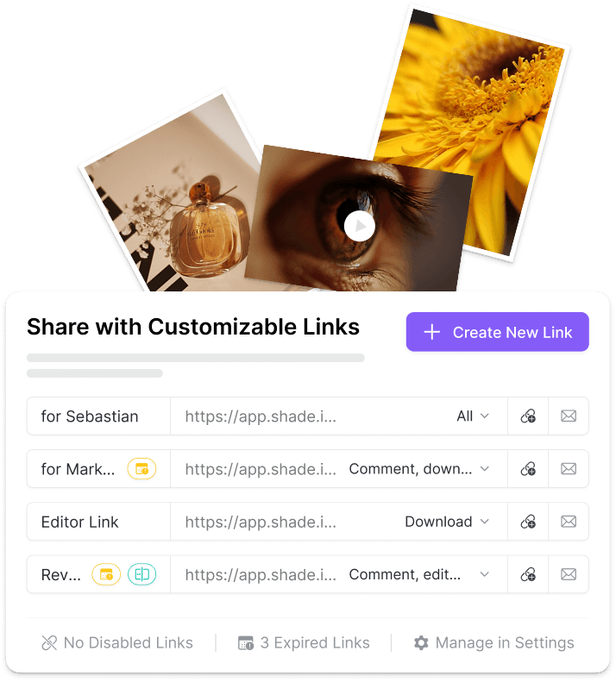The width and height of the screenshot is (616, 682).
Task: Teal compare badge on Rev link
Action: 141,574
